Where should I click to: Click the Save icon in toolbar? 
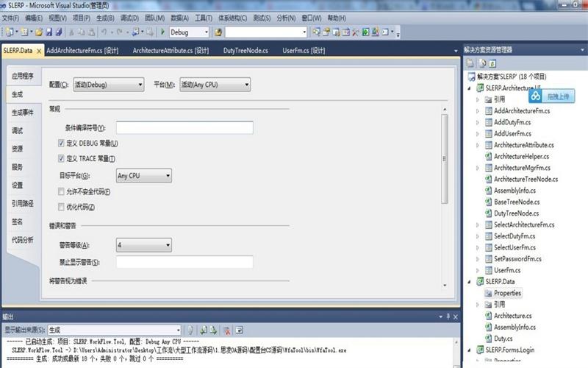49,32
